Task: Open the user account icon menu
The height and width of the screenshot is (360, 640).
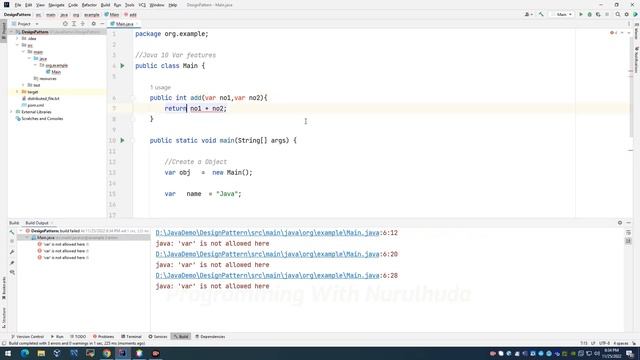Action: (x=528, y=14)
